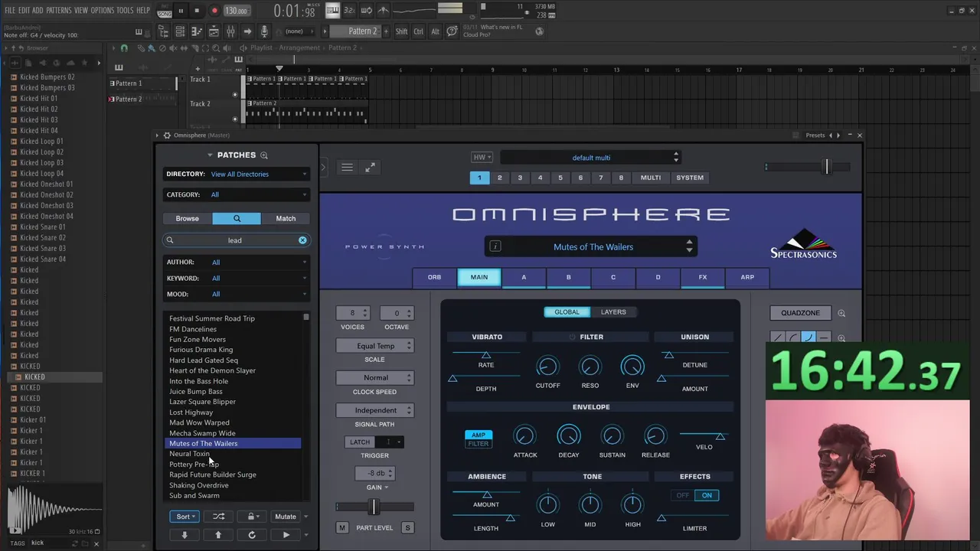Open the Equal Temp scale dropdown

click(375, 346)
